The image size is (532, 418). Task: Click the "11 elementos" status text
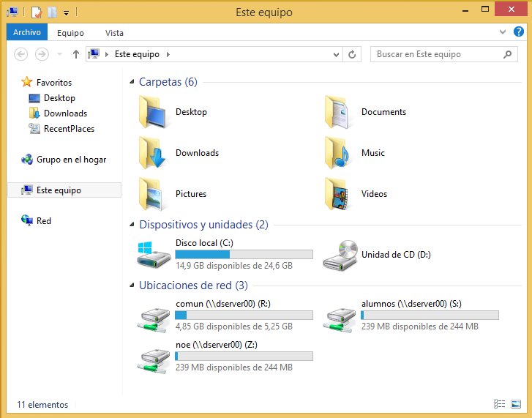tap(42, 405)
